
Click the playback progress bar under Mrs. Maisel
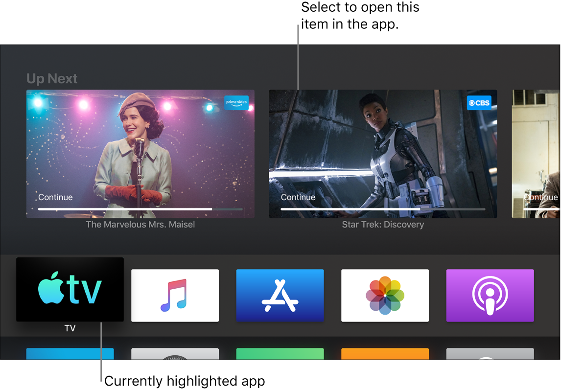140,208
